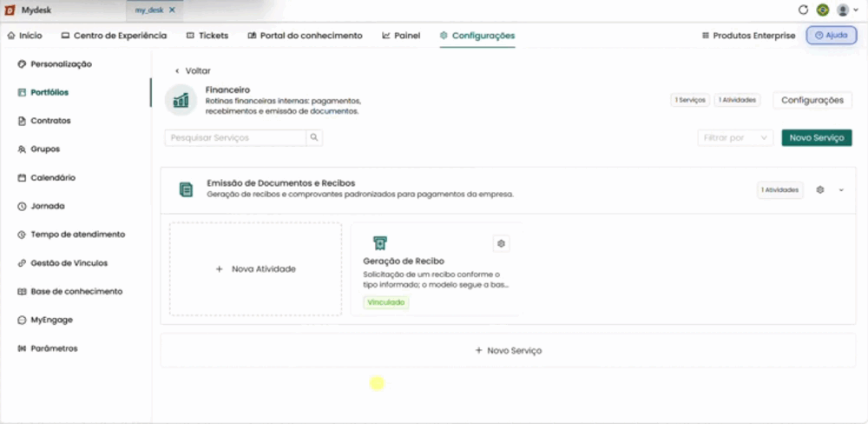
Task: Click the refresh icon at top right
Action: click(803, 10)
